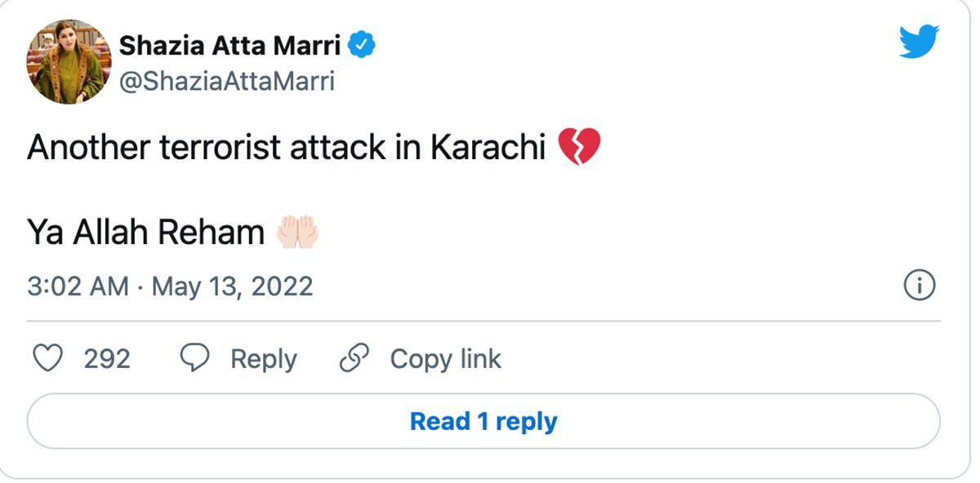Select the Copy link label

445,359
